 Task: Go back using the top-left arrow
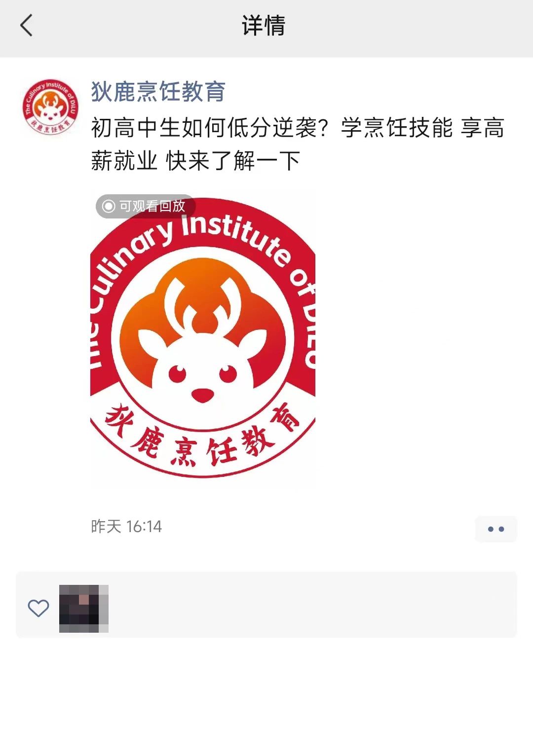click(x=27, y=26)
